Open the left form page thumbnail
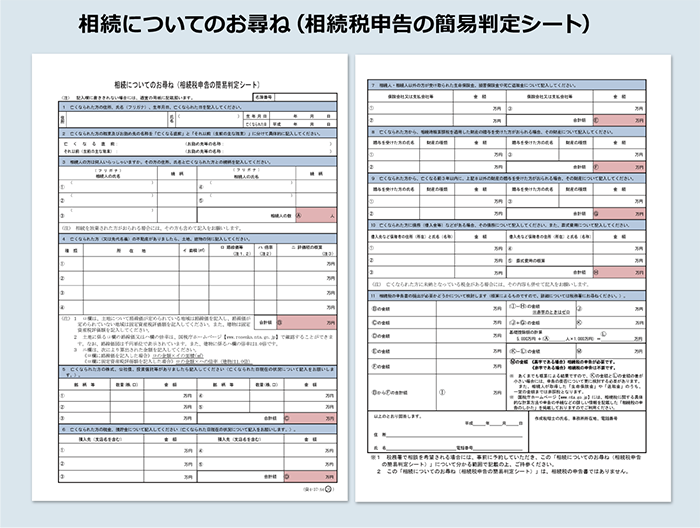Screen dimensions: 700x528 coord(190,278)
